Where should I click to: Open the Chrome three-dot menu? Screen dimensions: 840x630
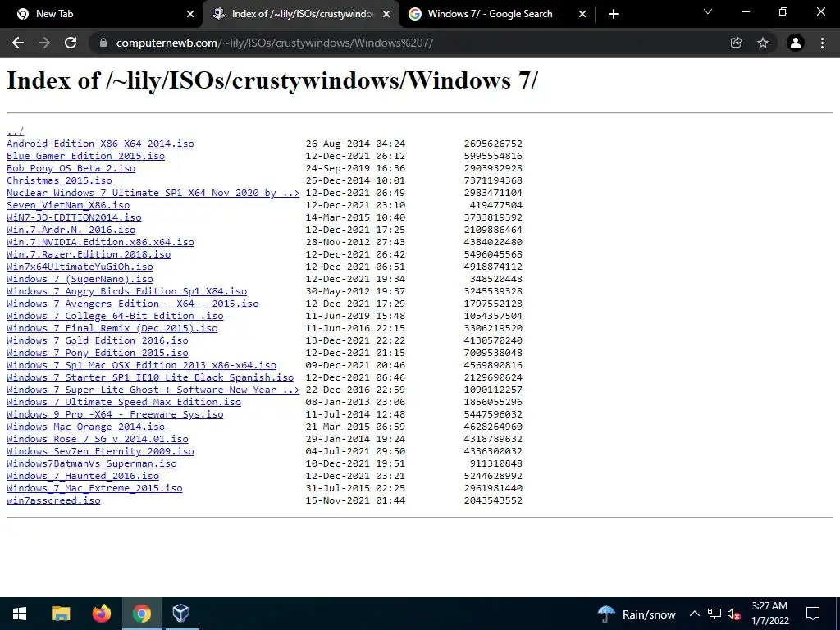point(822,43)
